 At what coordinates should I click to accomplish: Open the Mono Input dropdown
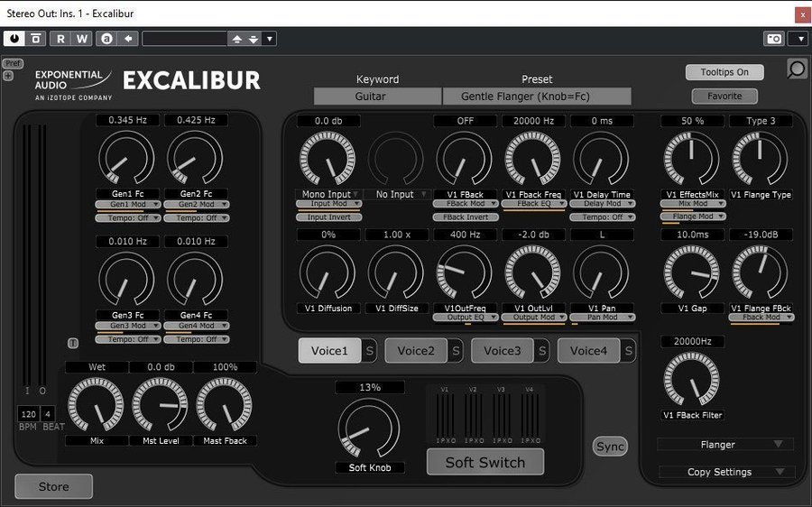(328, 194)
